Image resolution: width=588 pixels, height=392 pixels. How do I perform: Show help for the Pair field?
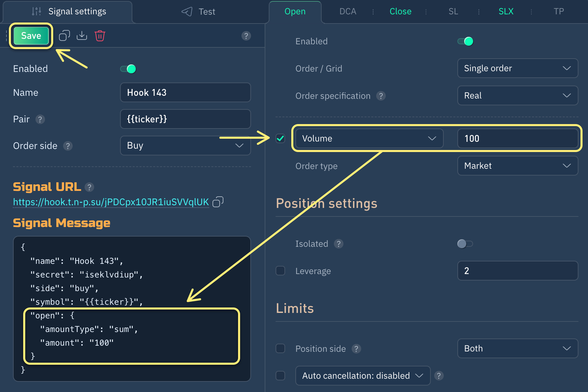pyautogui.click(x=40, y=119)
